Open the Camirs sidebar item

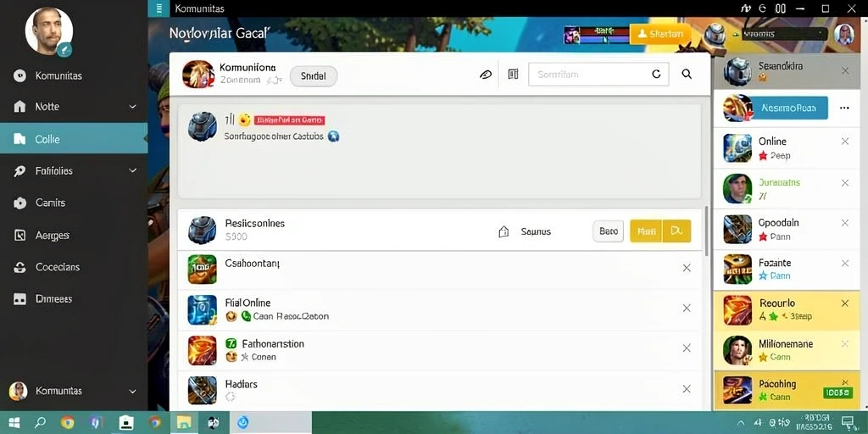[x=50, y=203]
